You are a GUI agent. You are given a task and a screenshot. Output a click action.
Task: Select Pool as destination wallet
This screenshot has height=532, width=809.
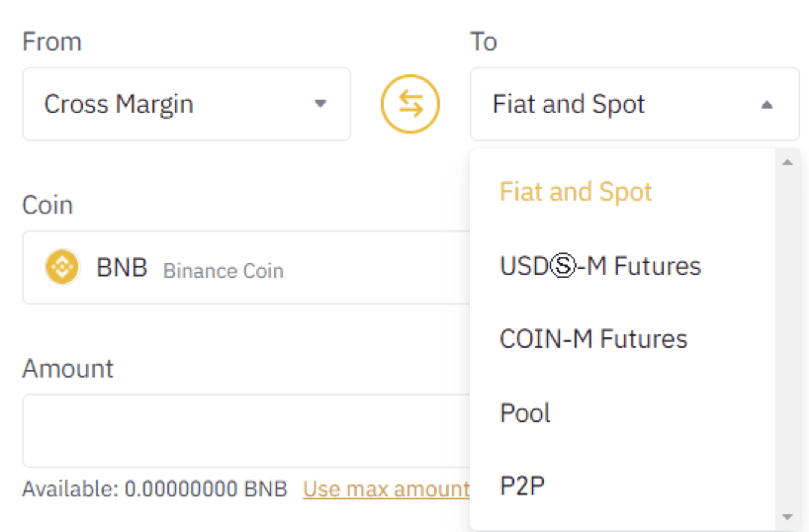pos(525,412)
